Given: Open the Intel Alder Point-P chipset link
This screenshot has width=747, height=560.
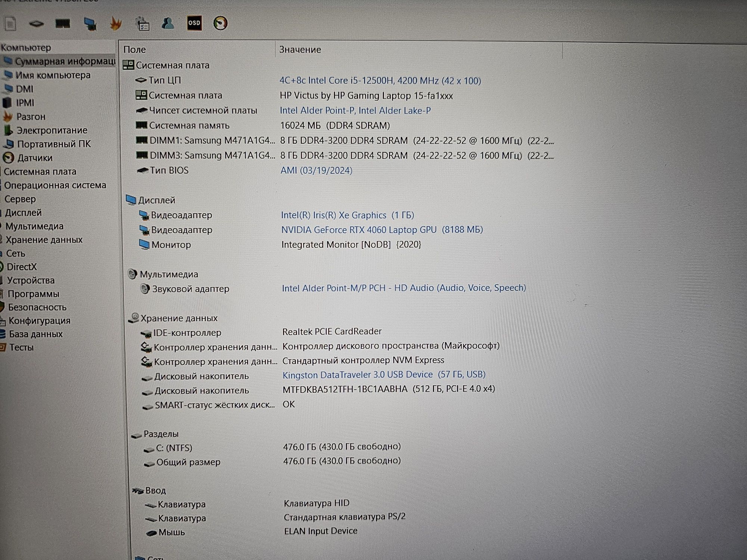Looking at the screenshot, I should 355,111.
